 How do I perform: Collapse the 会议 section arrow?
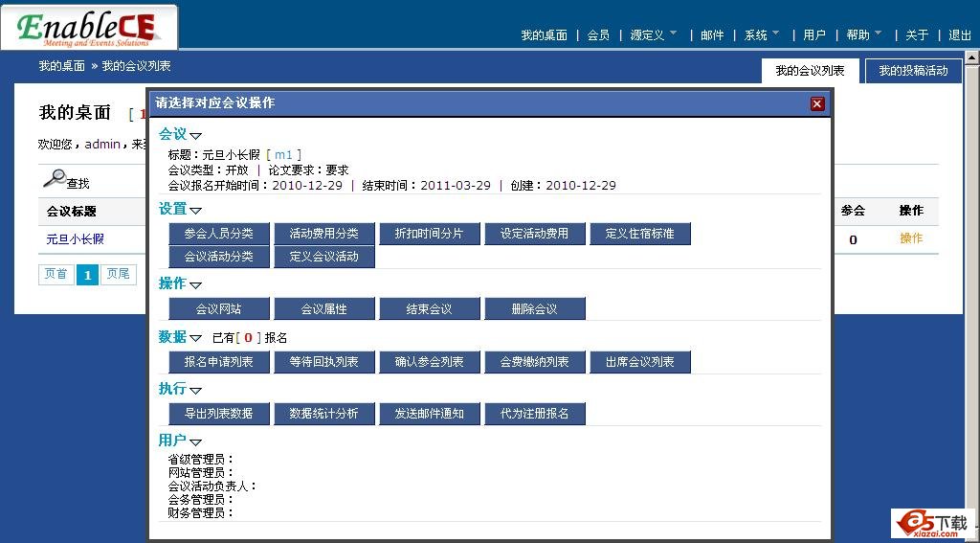click(195, 135)
